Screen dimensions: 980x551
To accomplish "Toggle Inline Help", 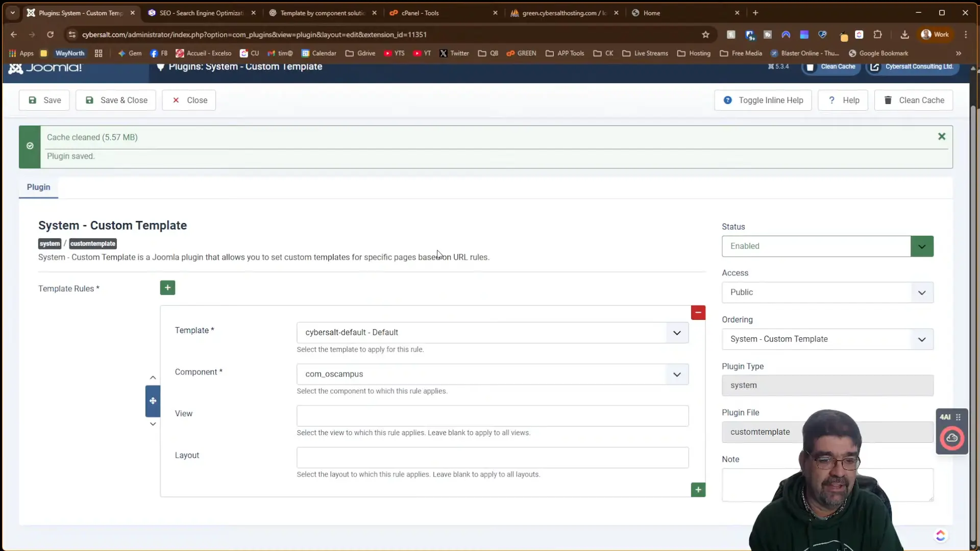I will 763,101.
